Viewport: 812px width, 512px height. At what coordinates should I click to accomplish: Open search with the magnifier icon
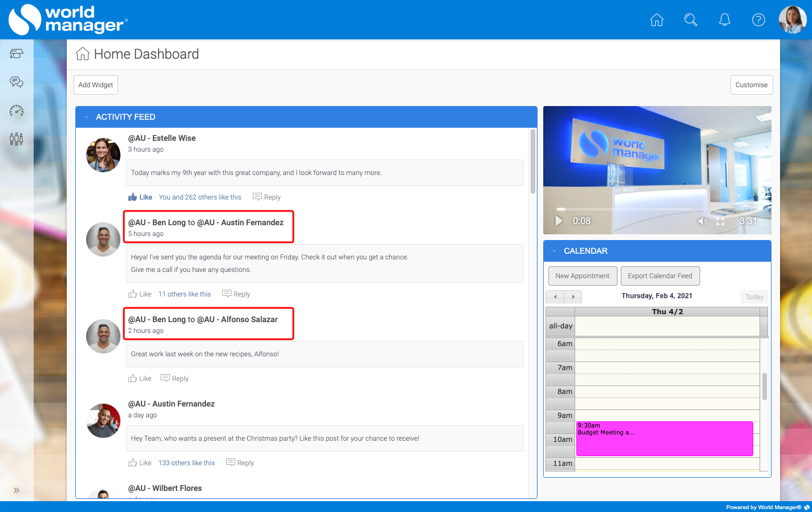pyautogui.click(x=690, y=20)
